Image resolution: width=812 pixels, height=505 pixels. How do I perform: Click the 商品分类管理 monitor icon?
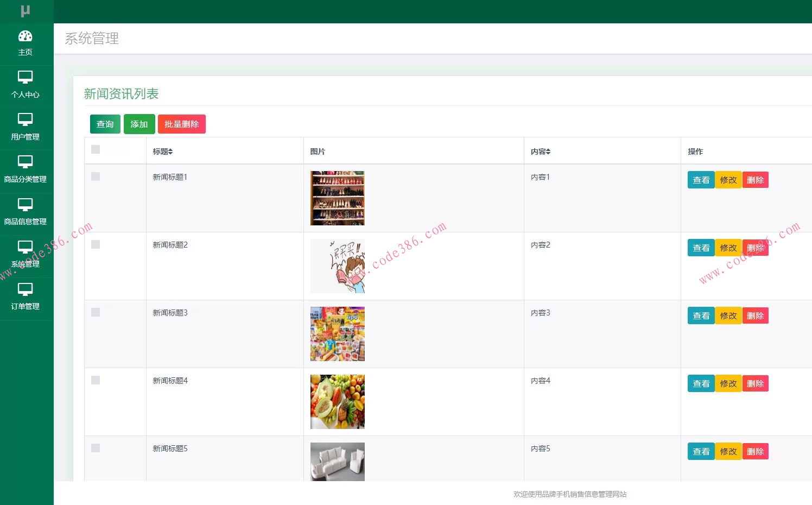coord(26,162)
